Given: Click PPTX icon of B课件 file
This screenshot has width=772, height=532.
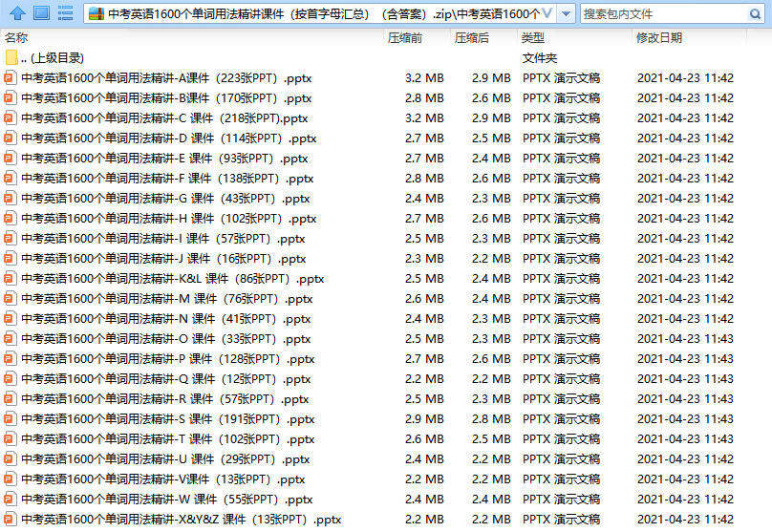Looking at the screenshot, I should (11, 98).
